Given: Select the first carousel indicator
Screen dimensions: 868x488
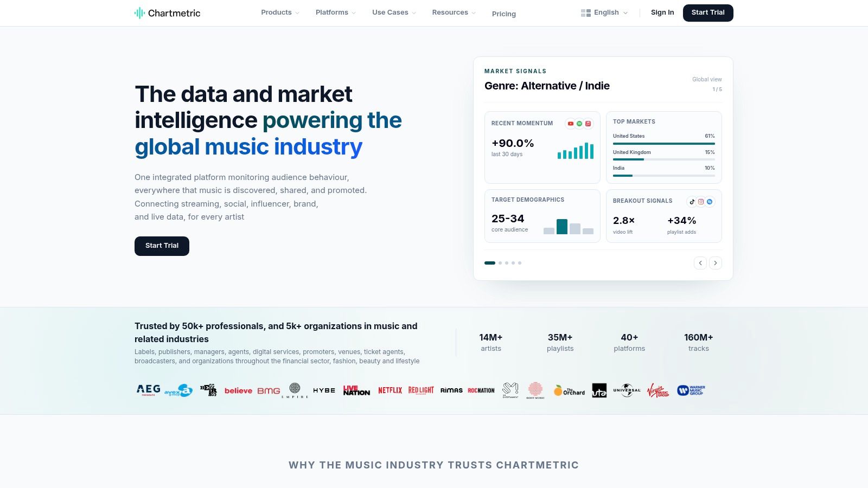Looking at the screenshot, I should (x=490, y=263).
